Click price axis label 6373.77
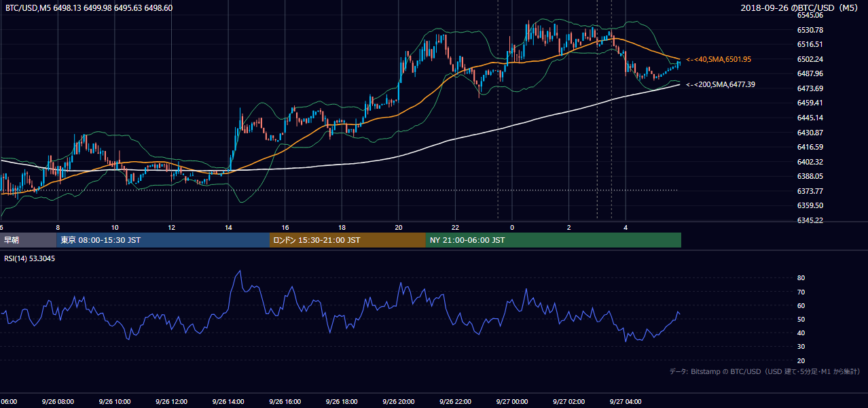The height and width of the screenshot is (408, 868). (810, 191)
